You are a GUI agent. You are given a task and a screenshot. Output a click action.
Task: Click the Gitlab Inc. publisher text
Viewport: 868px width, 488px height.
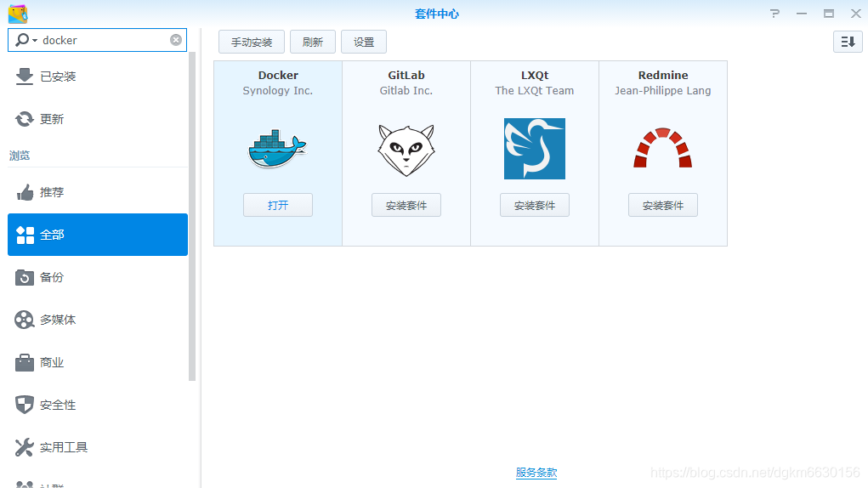coord(406,91)
